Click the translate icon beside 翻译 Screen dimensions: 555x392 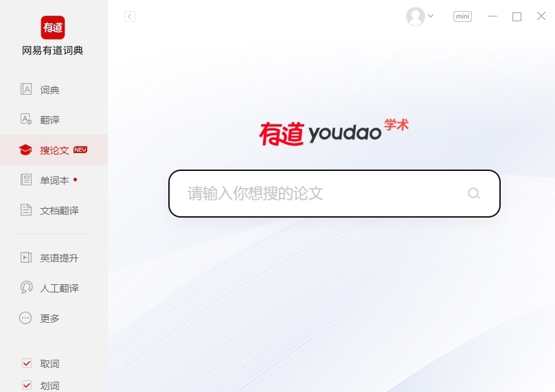pos(26,119)
